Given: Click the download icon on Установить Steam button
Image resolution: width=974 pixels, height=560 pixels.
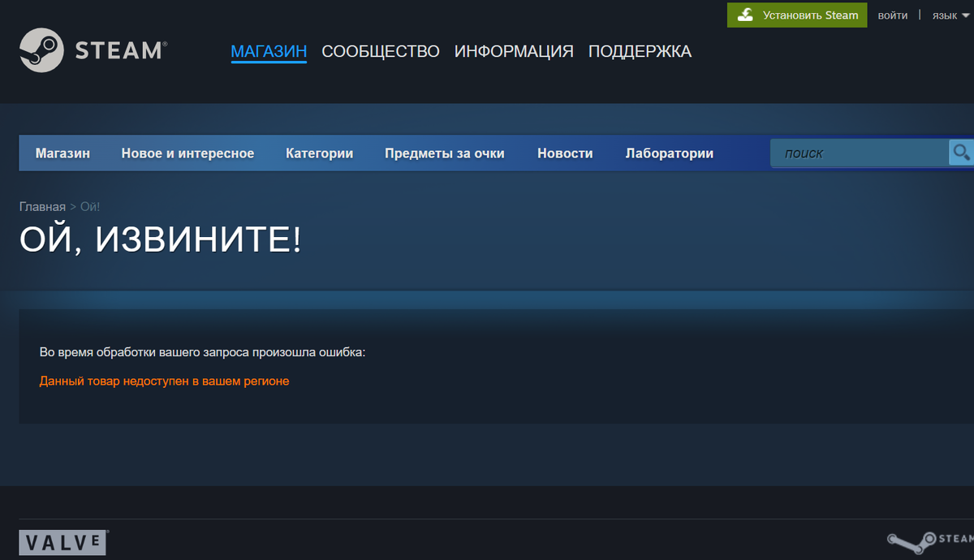Looking at the screenshot, I should [744, 14].
